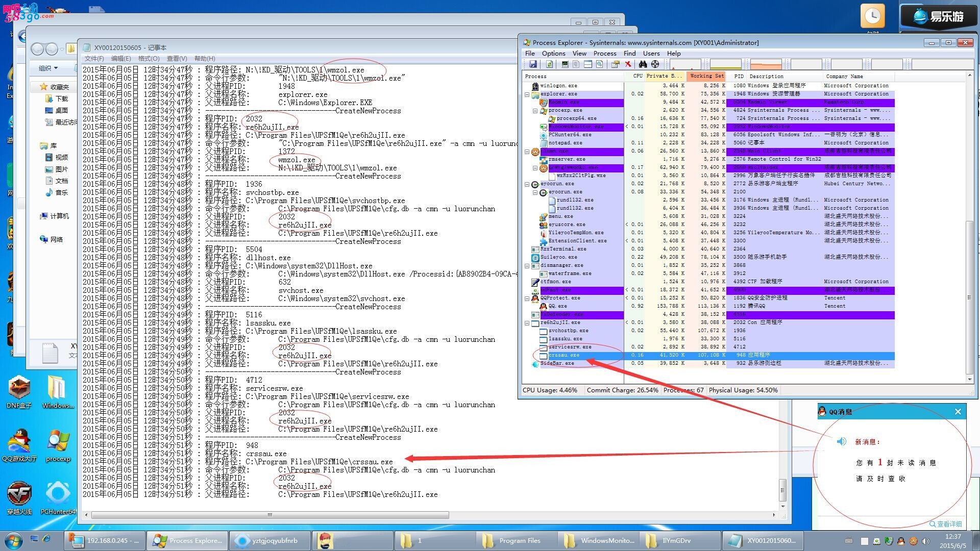Screen dimensions: 980x551
Task: Select 计算机 in Explorer navigation pane
Action: click(x=55, y=216)
